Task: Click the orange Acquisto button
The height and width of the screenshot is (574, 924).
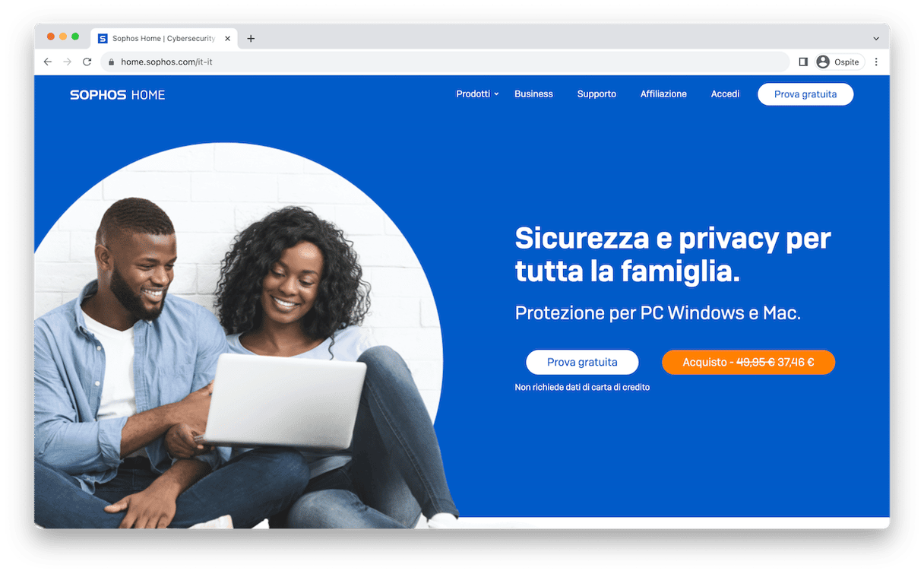Action: coord(748,362)
